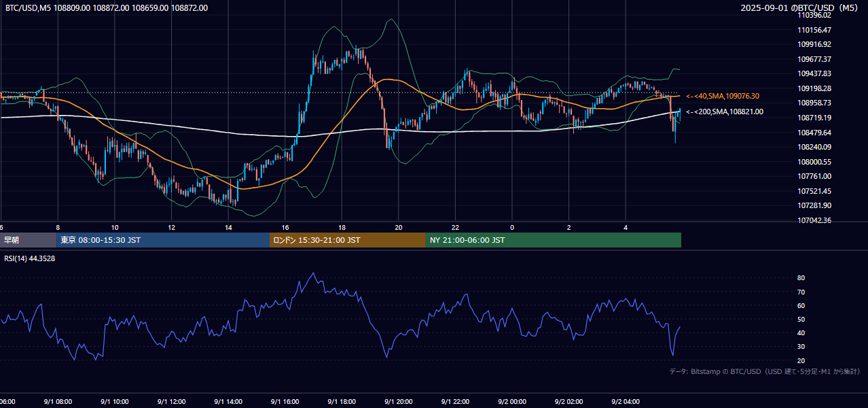Click RSI scale value 70
Screen dimensions: 868x408
coord(801,292)
